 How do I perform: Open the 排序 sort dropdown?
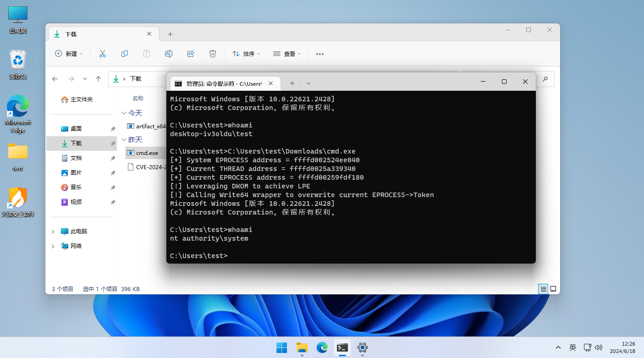click(x=246, y=54)
